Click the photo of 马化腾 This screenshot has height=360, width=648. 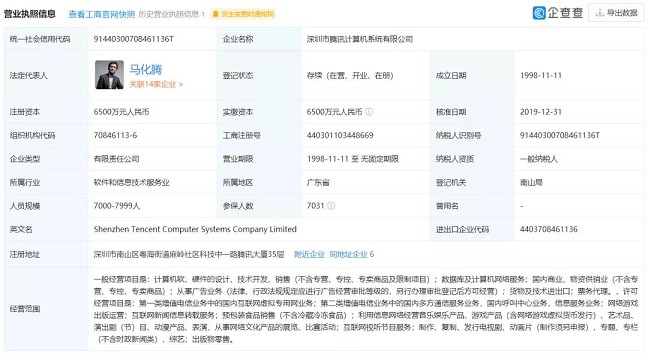110,75
